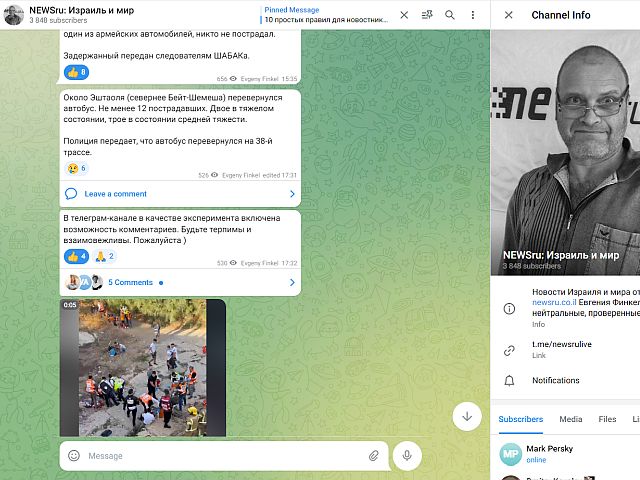Viewport: 640px width, 480px height.
Task: Click info icon beside channel description
Action: [509, 309]
